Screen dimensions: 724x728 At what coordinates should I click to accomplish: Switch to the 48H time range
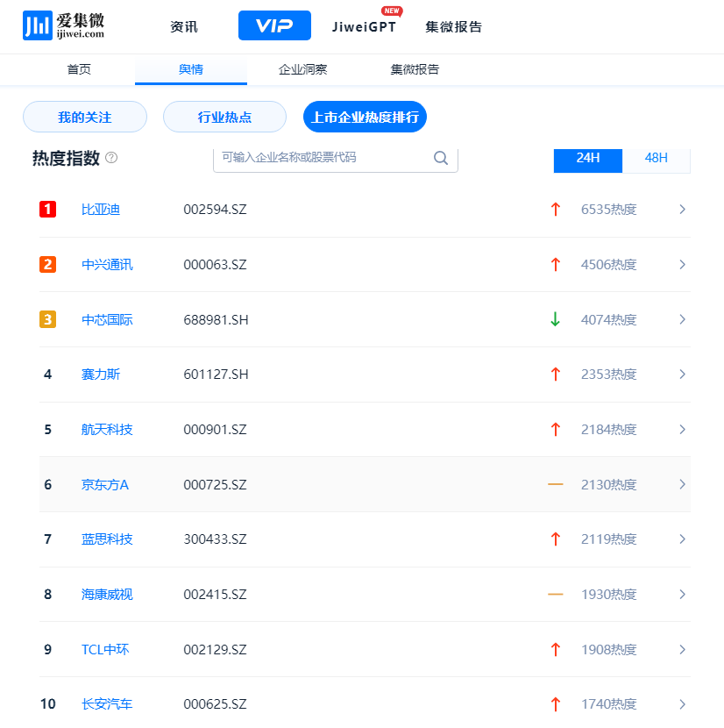click(x=656, y=158)
